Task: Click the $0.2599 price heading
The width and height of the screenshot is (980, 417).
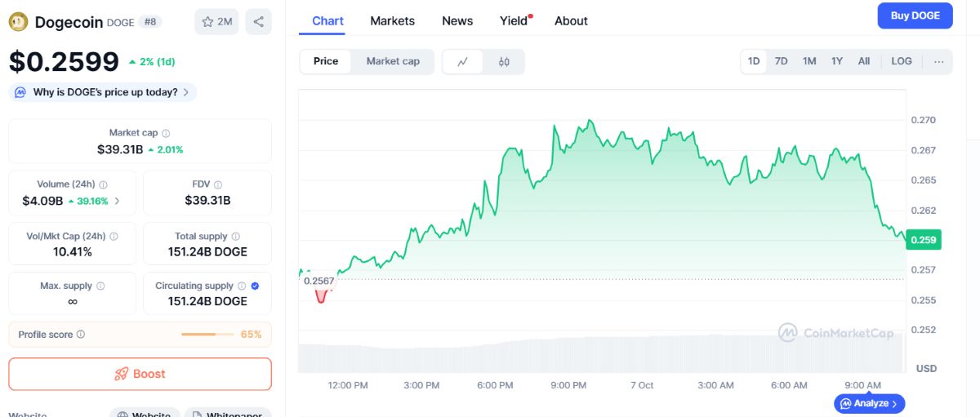Action: 64,61
